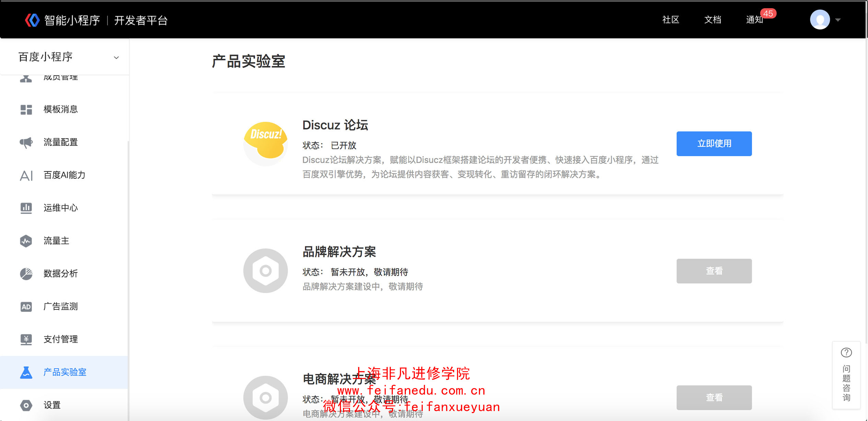Image resolution: width=868 pixels, height=421 pixels.
Task: Open the account dropdown arrow
Action: click(838, 20)
